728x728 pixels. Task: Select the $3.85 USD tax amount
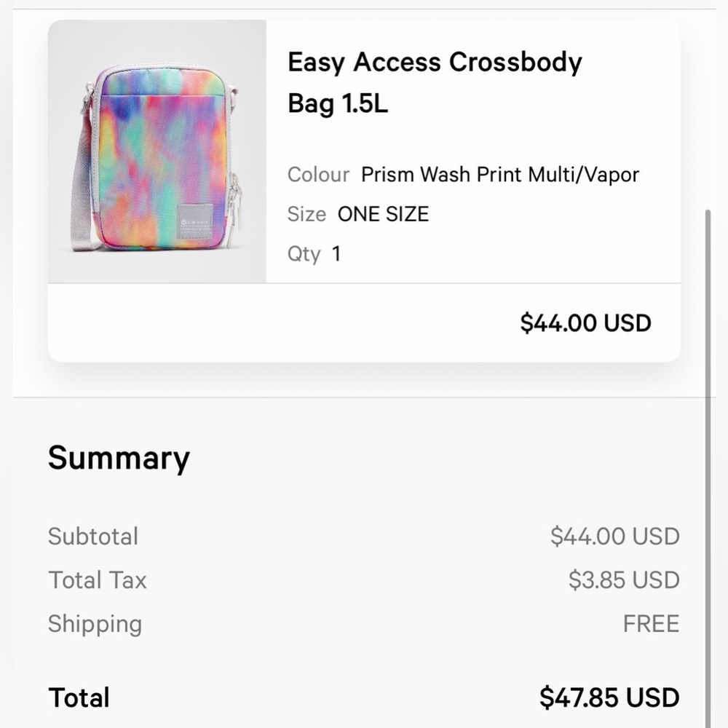click(x=622, y=580)
